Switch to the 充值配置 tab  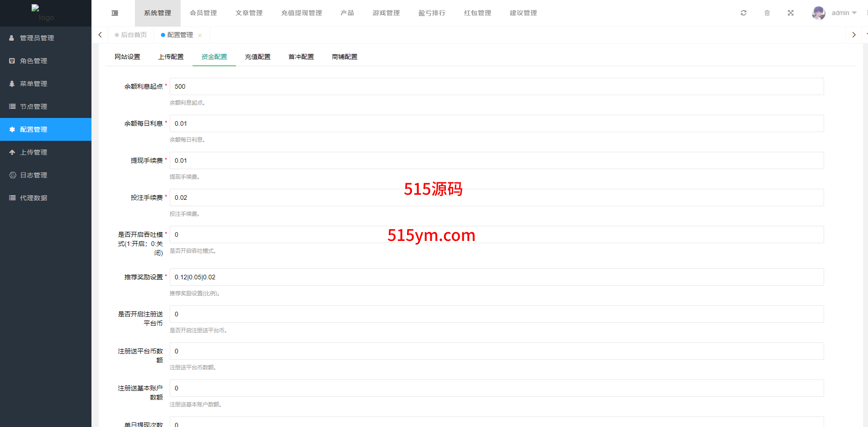click(257, 57)
